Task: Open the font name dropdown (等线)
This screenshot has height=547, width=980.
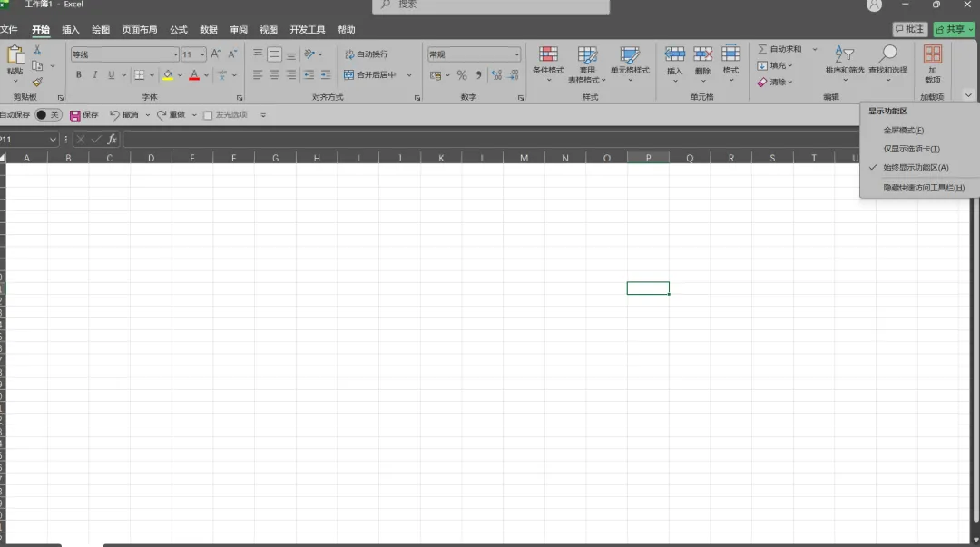Action: (x=175, y=54)
